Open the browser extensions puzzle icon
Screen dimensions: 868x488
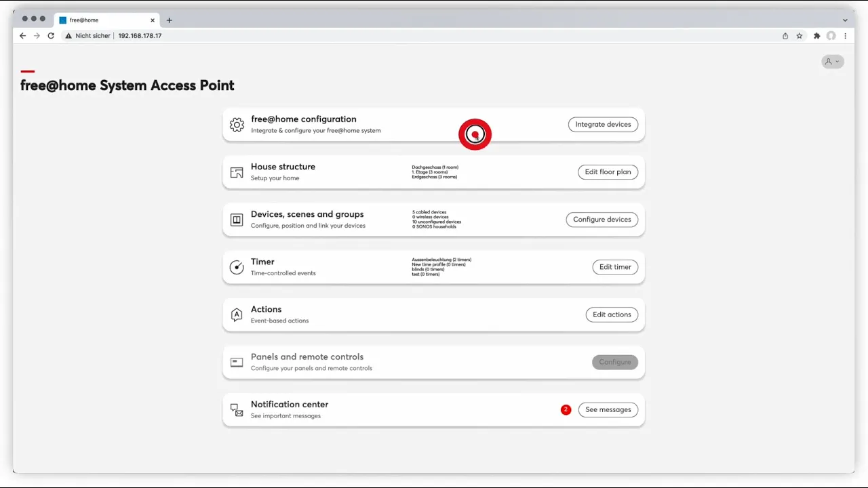pyautogui.click(x=817, y=36)
